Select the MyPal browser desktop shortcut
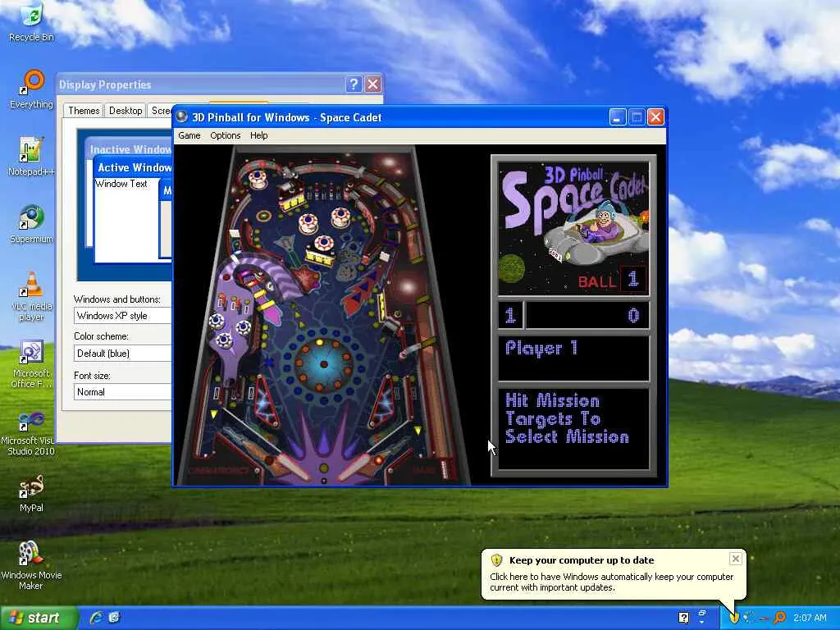 [31, 493]
